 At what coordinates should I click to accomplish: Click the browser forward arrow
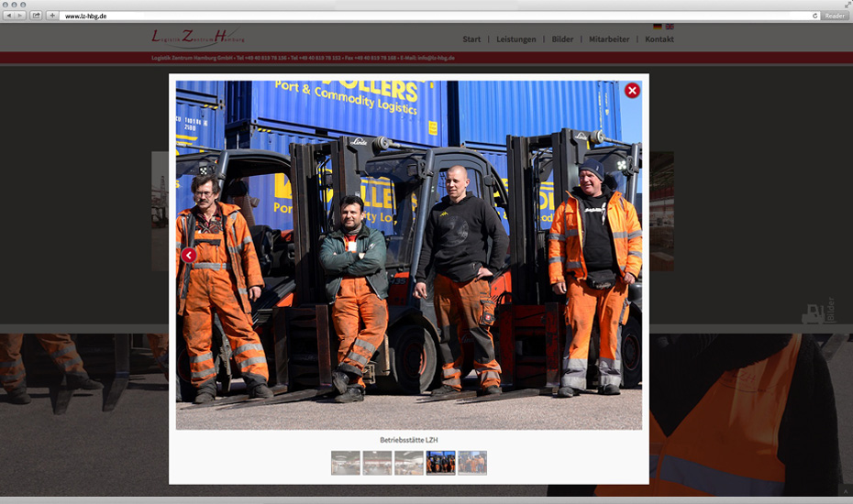click(x=20, y=16)
